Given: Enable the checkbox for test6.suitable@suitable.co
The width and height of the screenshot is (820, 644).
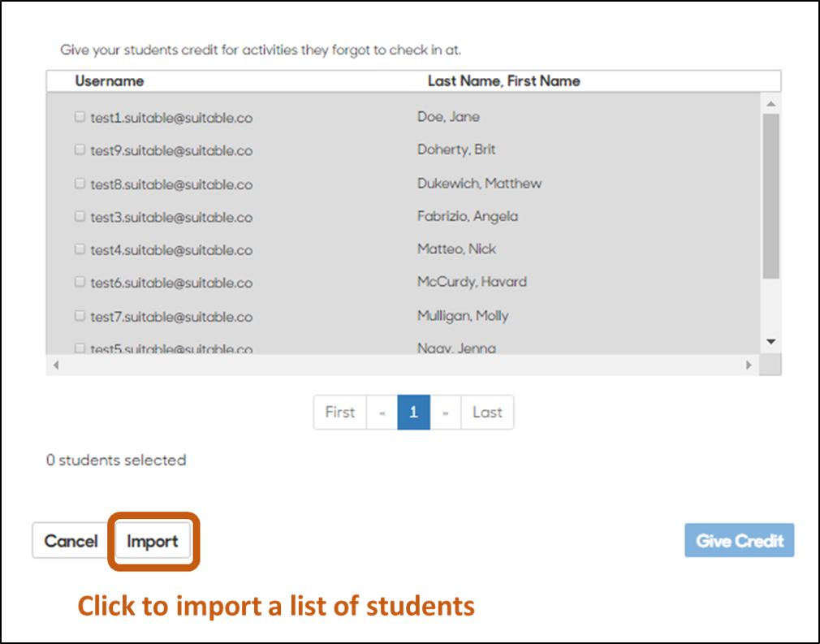Looking at the screenshot, I should pyautogui.click(x=80, y=282).
